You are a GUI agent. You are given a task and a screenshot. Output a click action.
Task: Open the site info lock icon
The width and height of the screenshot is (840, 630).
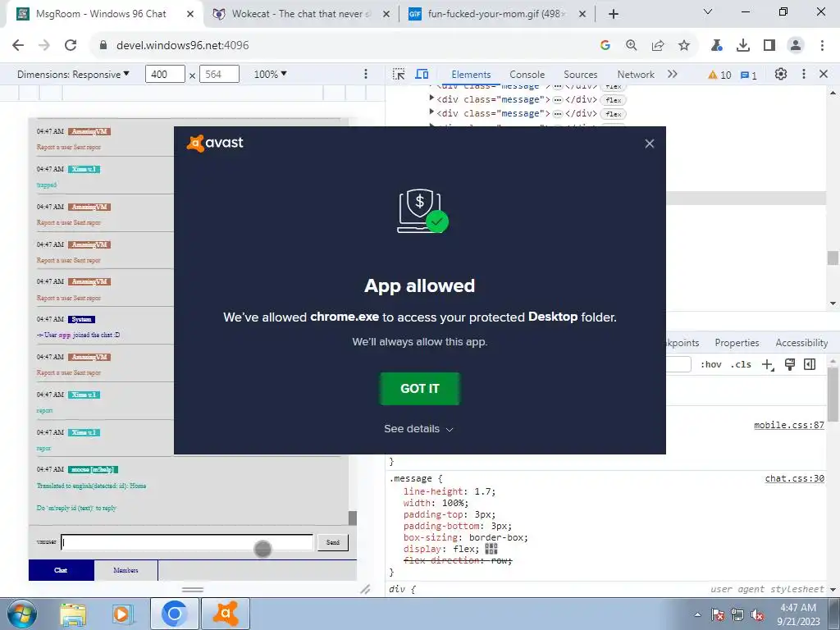coord(103,46)
